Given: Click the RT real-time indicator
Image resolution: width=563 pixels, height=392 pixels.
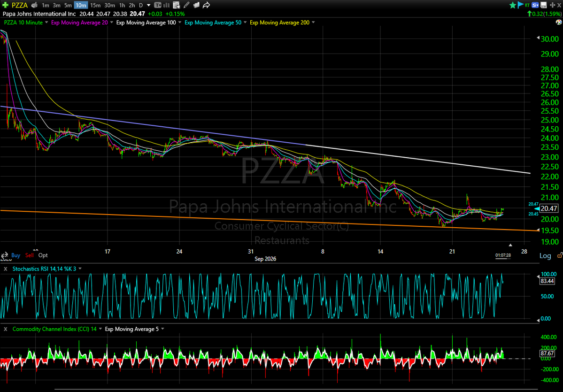Looking at the screenshot, I should (x=527, y=5).
